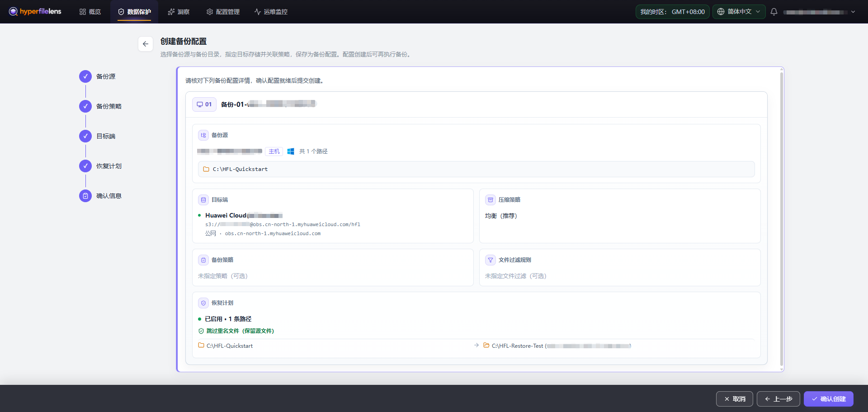The width and height of the screenshot is (868, 412).
Task: Click the 共 1 个路径 label
Action: click(x=313, y=152)
